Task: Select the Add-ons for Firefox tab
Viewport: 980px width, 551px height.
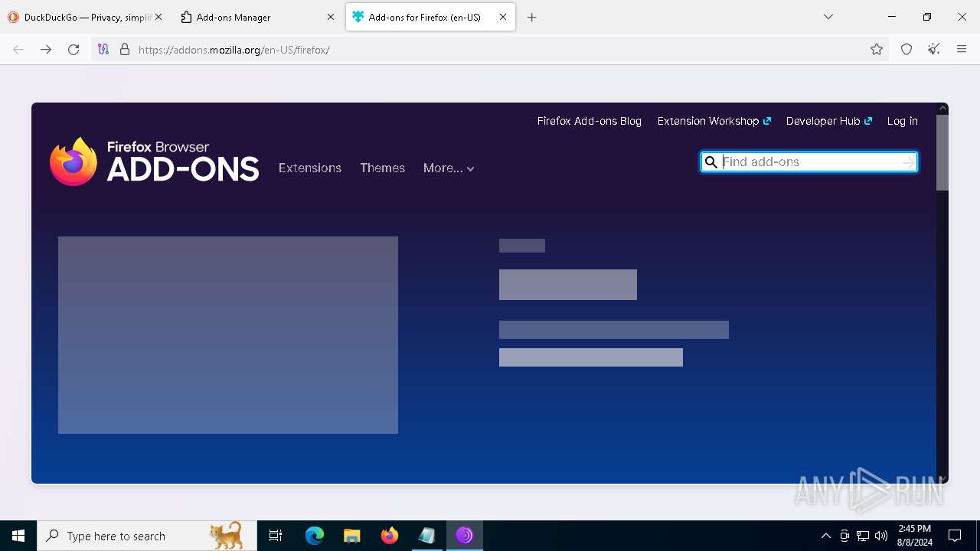Action: click(430, 17)
